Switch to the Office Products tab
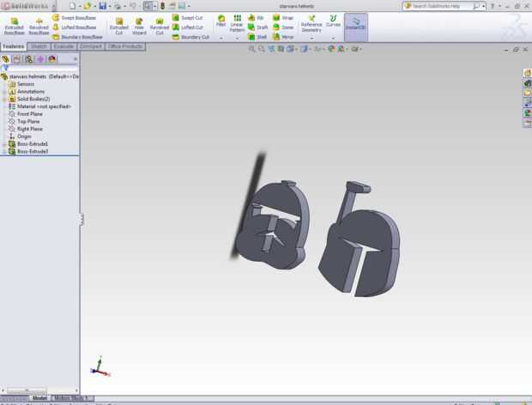The image size is (532, 405). (x=125, y=46)
